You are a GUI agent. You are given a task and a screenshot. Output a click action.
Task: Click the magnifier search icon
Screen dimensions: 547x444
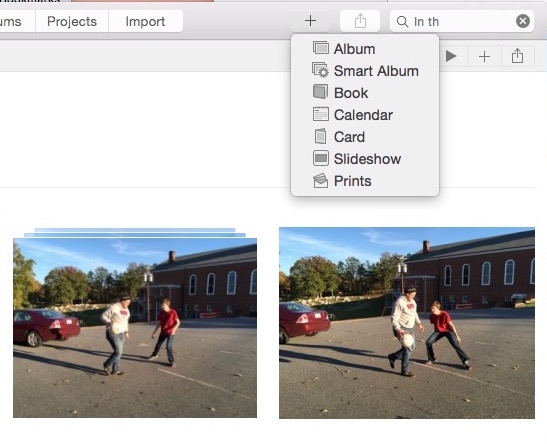(402, 22)
